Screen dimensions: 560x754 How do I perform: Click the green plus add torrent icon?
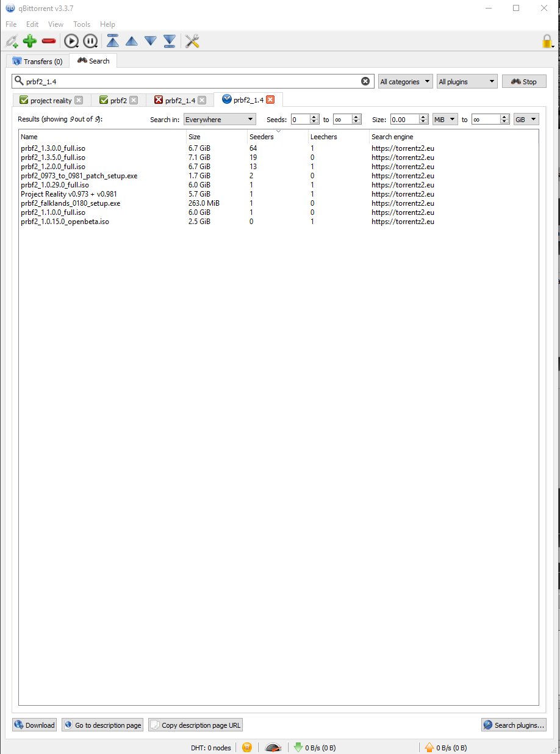(x=30, y=42)
